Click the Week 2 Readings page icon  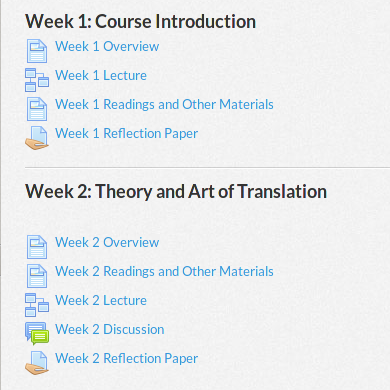[x=37, y=276]
